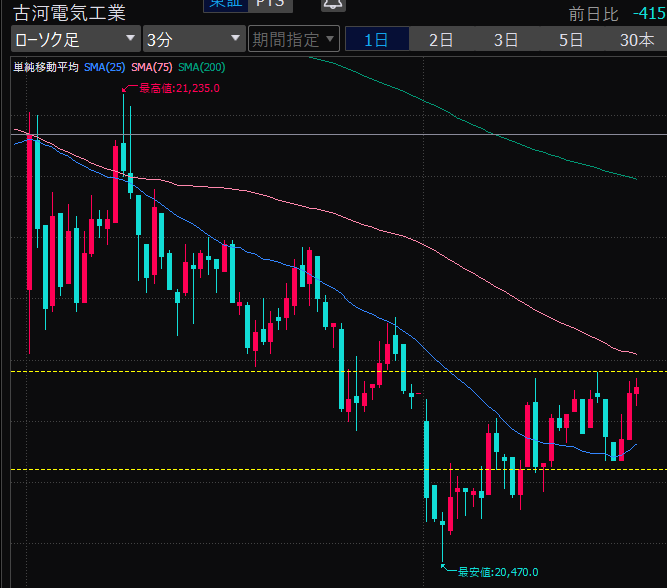Screen dimensions: 667x588
Task: Switch range to 2日
Action: click(441, 40)
